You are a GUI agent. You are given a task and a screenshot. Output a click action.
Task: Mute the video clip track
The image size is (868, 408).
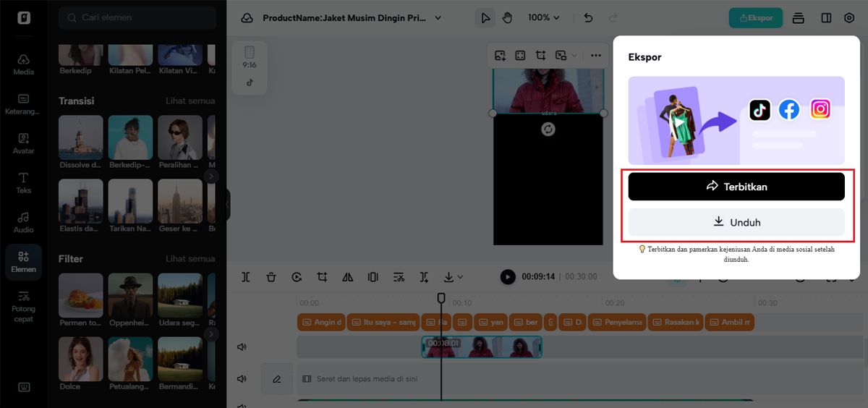(x=242, y=347)
